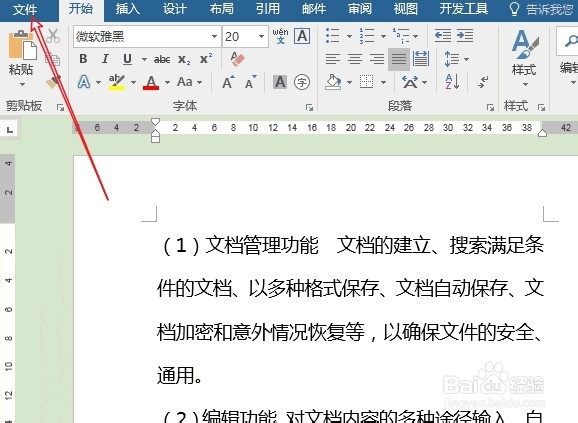Open the 引用 ribbon tab
Image resolution: width=578 pixels, height=423 pixels.
point(268,9)
